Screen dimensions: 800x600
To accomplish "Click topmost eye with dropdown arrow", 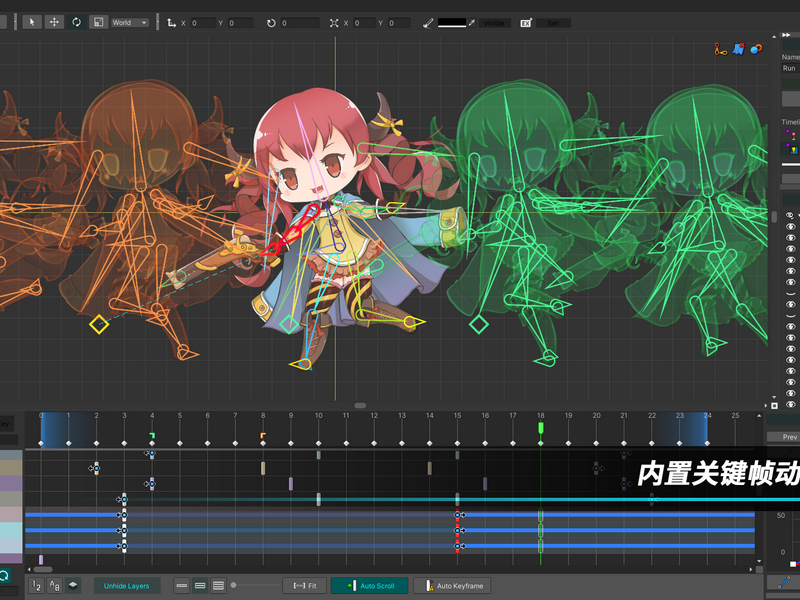I will click(791, 215).
